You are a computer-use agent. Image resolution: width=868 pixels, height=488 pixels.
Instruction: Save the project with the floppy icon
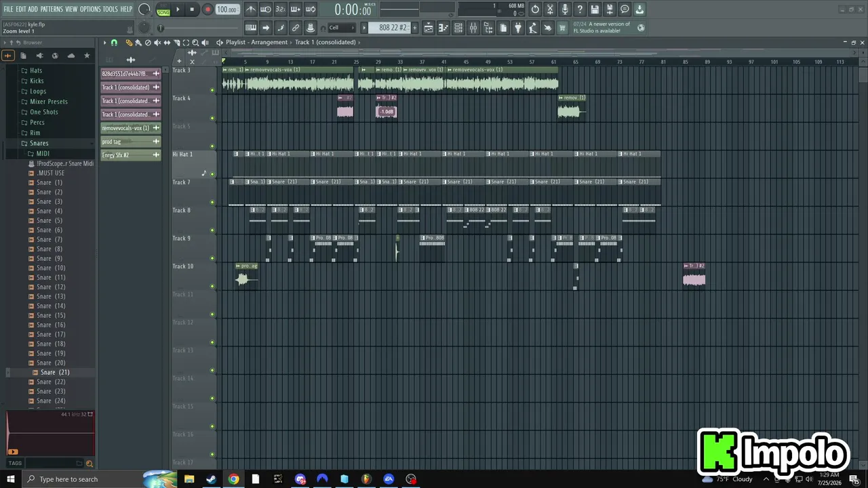tap(595, 9)
